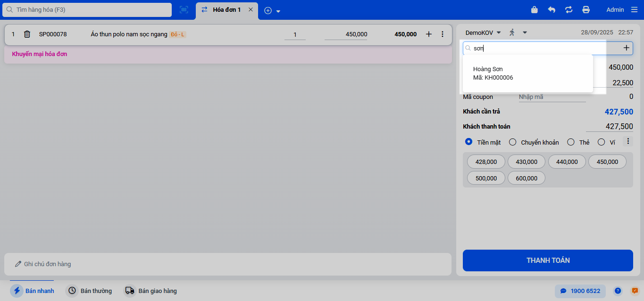Choose the 500,000 quick amount
The image size is (644, 301).
pyautogui.click(x=486, y=178)
